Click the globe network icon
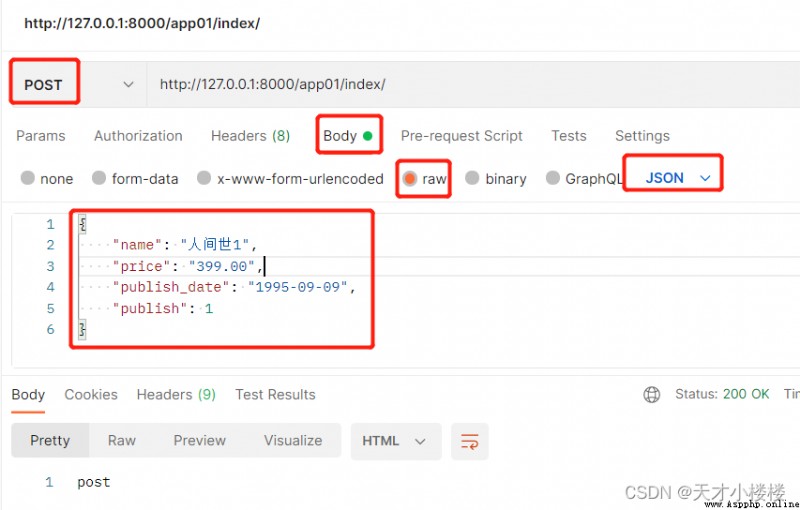Image resolution: width=800 pixels, height=510 pixels. click(652, 394)
